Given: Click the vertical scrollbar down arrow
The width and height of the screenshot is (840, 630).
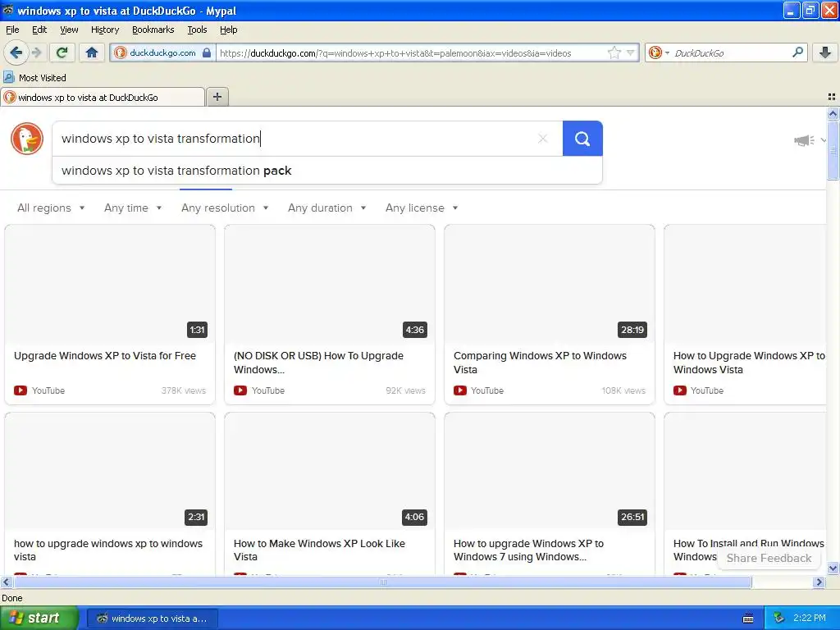Looking at the screenshot, I should click(833, 568).
